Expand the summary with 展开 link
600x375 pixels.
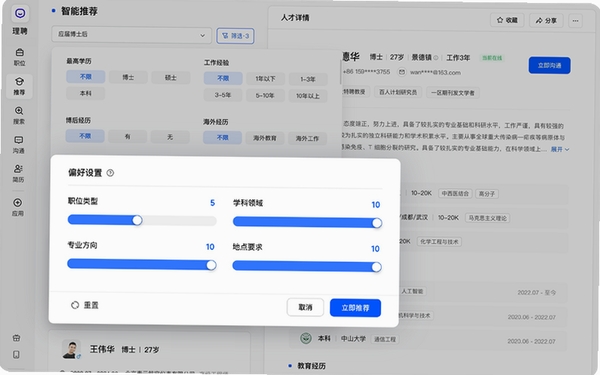560,149
